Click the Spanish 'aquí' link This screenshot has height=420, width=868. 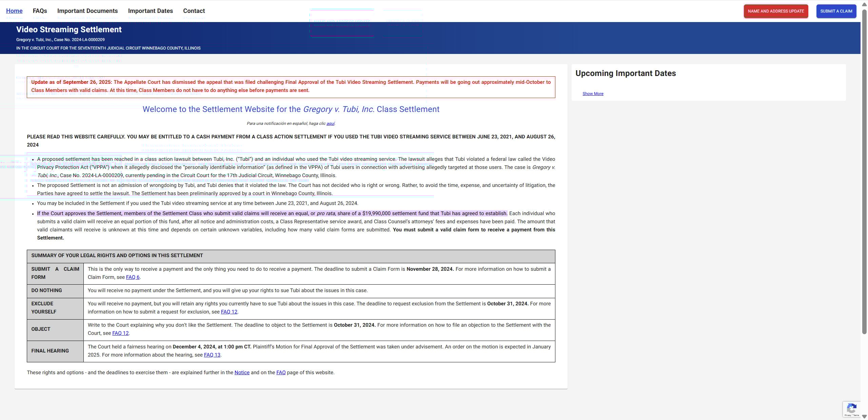click(330, 123)
